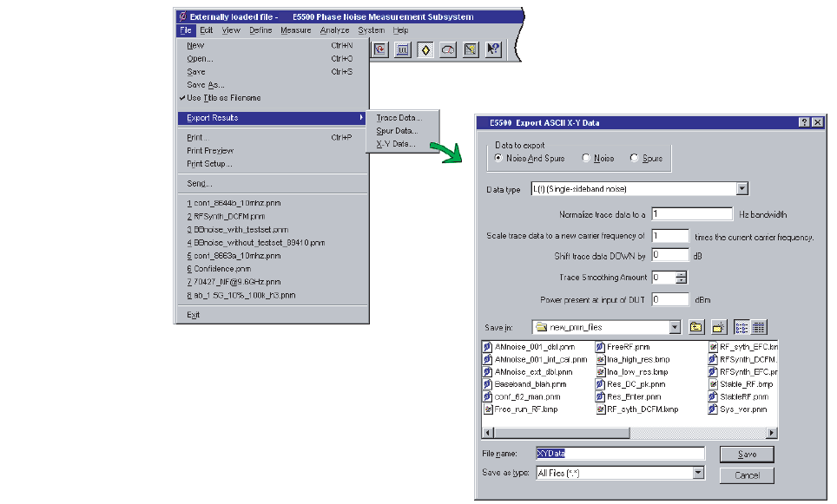Select the Noise And Spurs radio button
The width and height of the screenshot is (837, 504).
498,158
